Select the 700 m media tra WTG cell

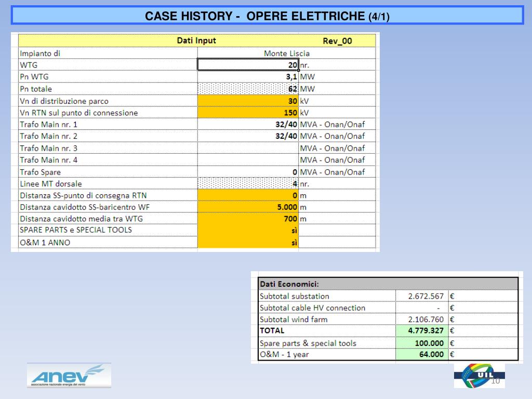[248, 219]
